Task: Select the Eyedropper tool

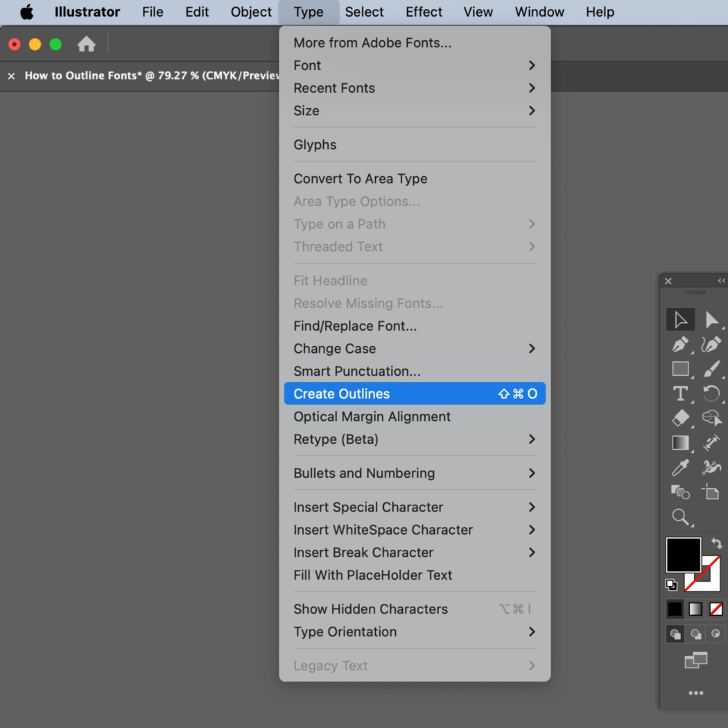Action: tap(680, 467)
